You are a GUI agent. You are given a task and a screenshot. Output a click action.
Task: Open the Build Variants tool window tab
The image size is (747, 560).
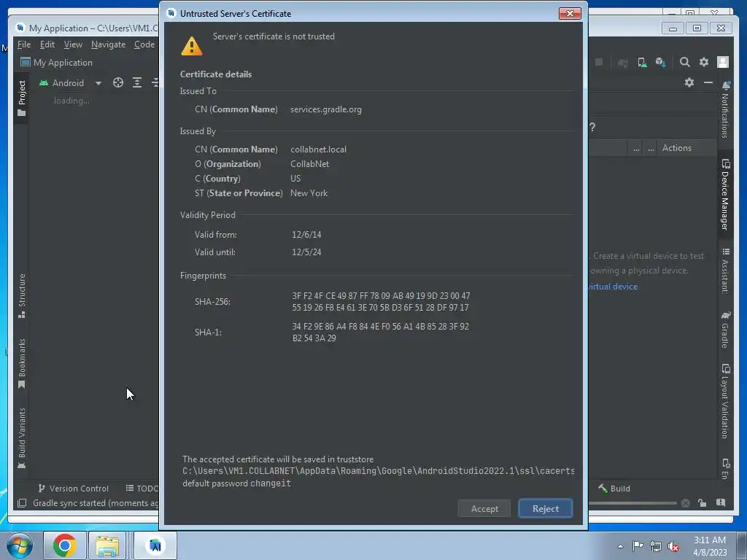click(x=21, y=438)
